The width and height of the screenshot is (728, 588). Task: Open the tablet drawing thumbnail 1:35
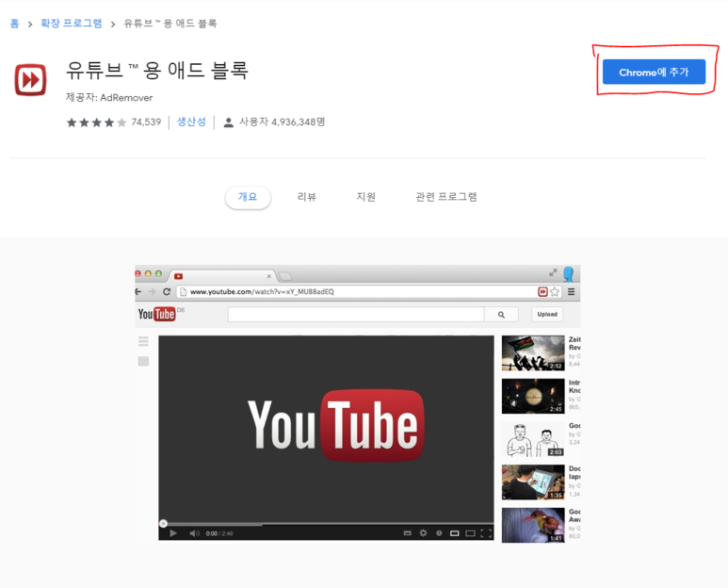tap(533, 482)
